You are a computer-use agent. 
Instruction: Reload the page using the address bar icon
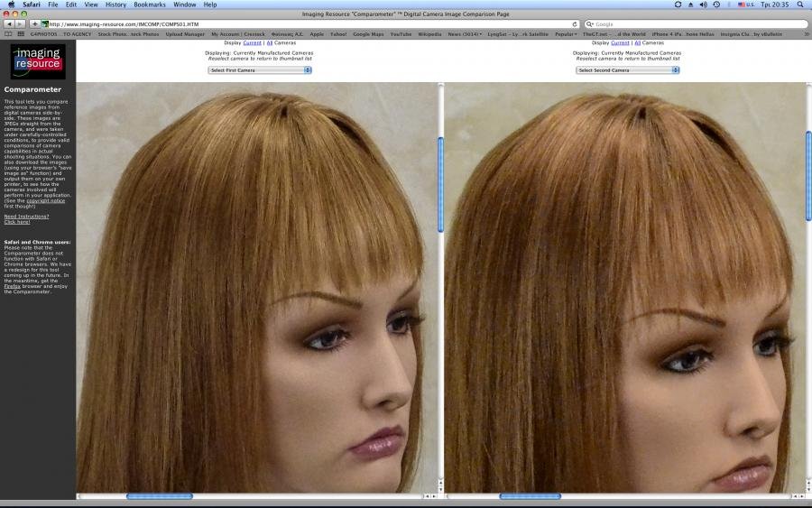pyautogui.click(x=575, y=23)
